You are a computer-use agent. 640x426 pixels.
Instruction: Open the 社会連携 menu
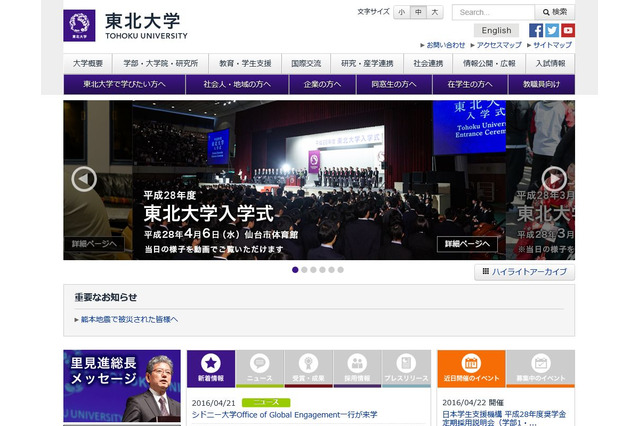tap(428, 63)
